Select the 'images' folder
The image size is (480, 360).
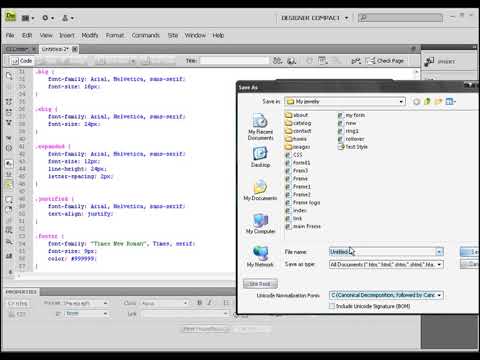click(x=298, y=147)
